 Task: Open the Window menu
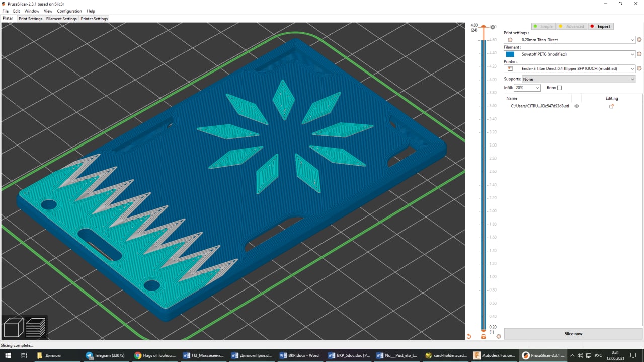(x=32, y=11)
